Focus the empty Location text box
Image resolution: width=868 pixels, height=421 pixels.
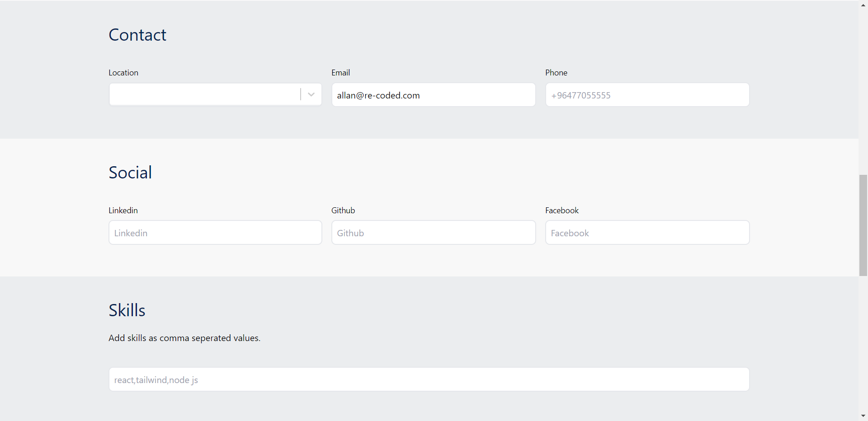203,94
